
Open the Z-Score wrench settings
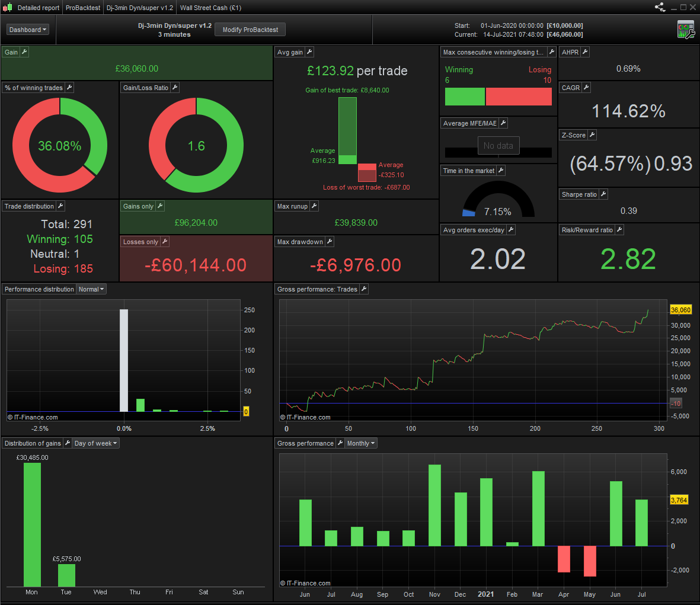tap(592, 135)
